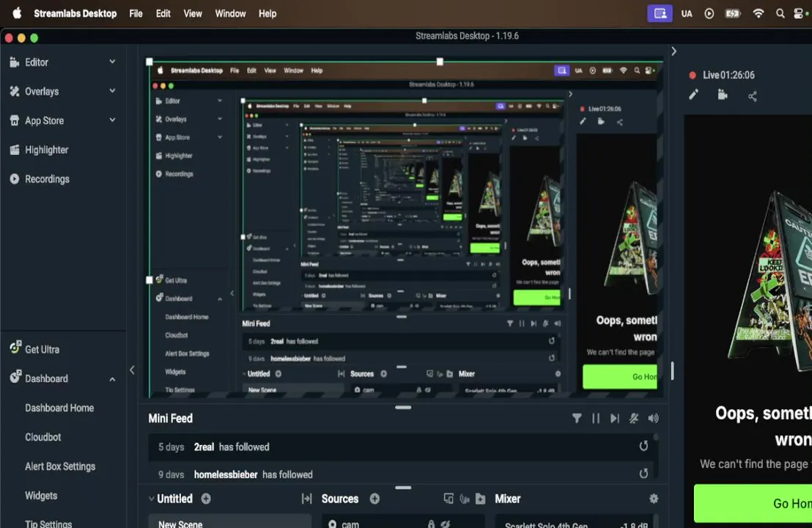Viewport: 812px width, 528px height.
Task: Click the movie camera icon under the Live timer
Action: tap(723, 95)
